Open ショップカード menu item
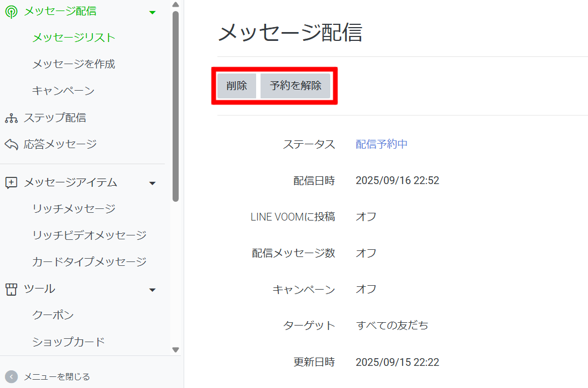Viewport: 588px width, 388px height. coord(69,342)
